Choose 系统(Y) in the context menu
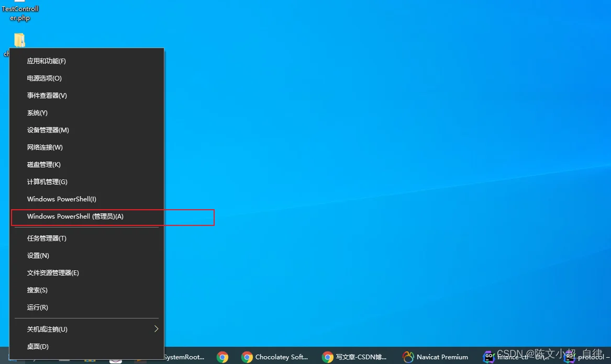Image resolution: width=611 pixels, height=364 pixels. 86,113
